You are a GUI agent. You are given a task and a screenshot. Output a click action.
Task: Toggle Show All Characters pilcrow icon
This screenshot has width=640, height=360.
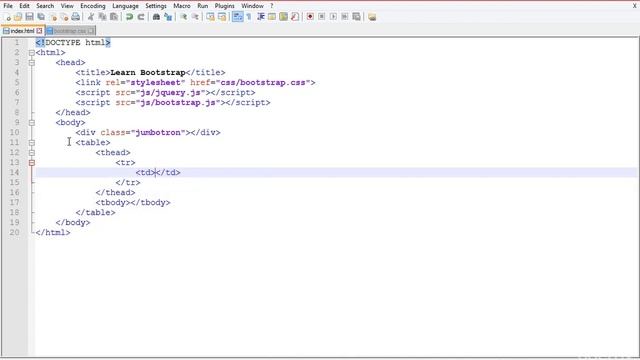[249, 17]
